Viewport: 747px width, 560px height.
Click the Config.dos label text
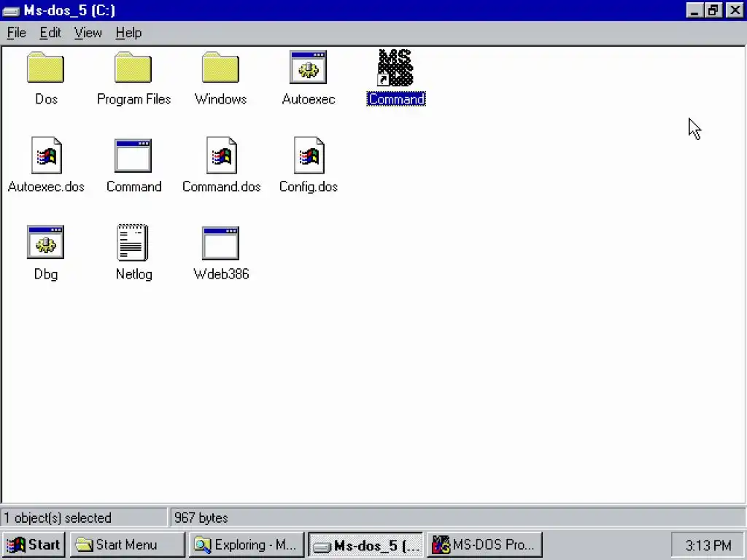pos(309,187)
